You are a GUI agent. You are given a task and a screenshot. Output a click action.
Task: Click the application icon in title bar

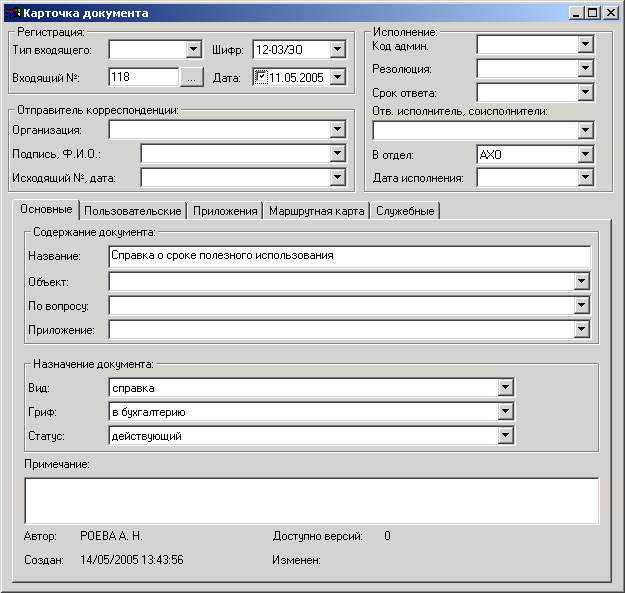click(13, 13)
